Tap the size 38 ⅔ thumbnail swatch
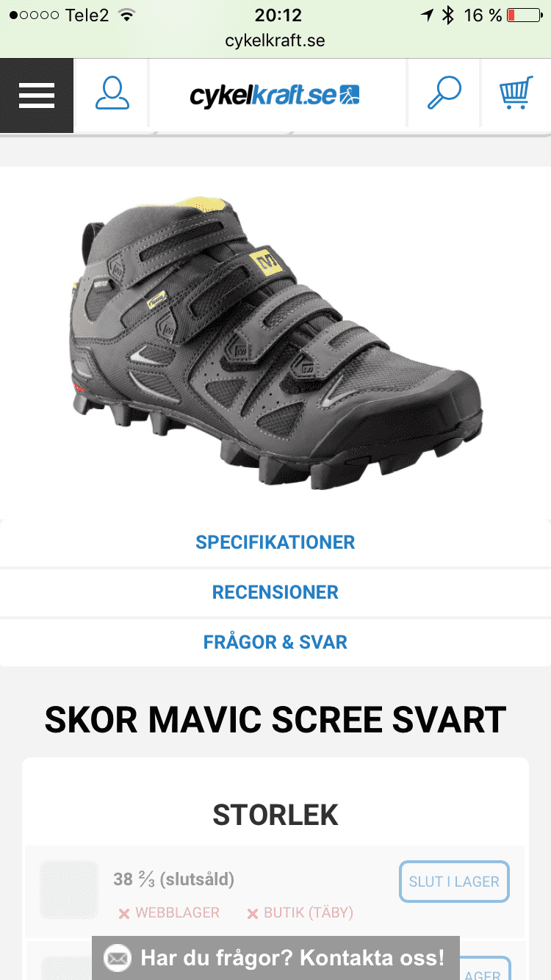Screen dimensions: 551x980 click(x=69, y=890)
